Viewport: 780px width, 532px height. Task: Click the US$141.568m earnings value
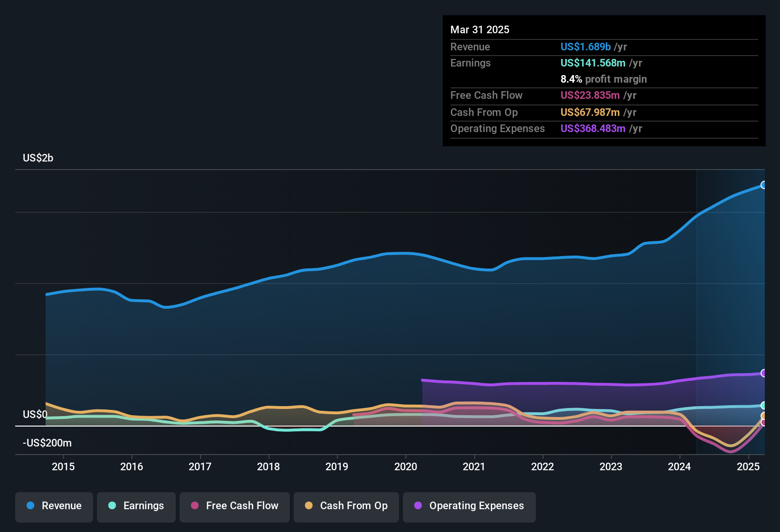pos(592,63)
